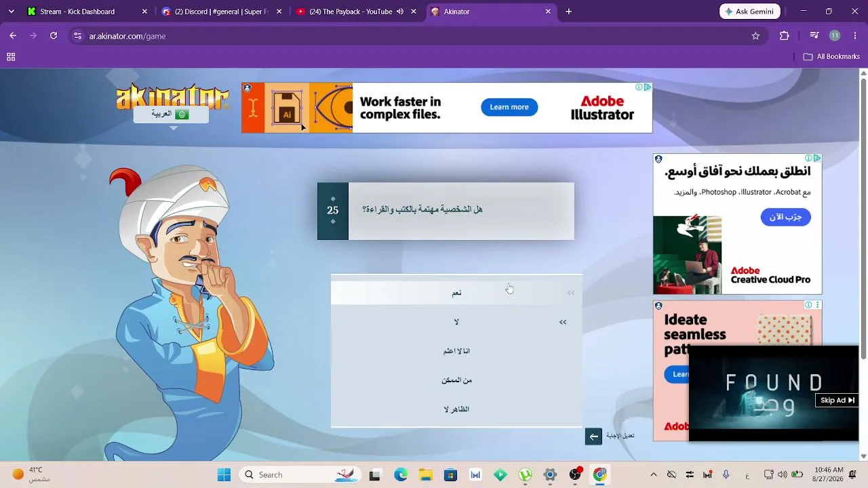Open the العربية language selector
The height and width of the screenshot is (488, 868).
coord(171,114)
